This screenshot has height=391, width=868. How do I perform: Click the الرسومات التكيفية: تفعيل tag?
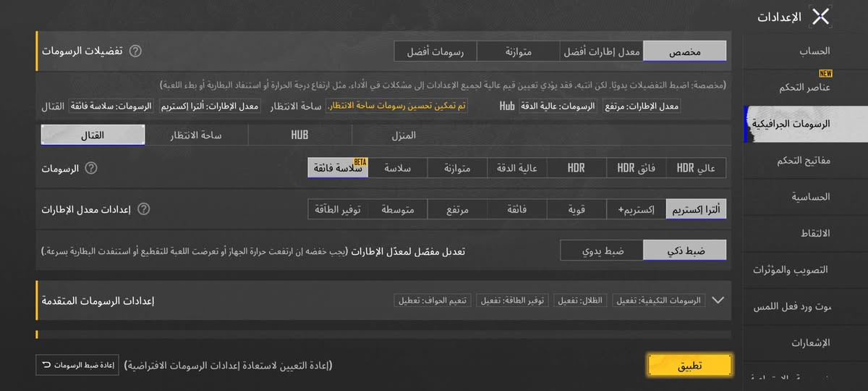pyautogui.click(x=658, y=300)
